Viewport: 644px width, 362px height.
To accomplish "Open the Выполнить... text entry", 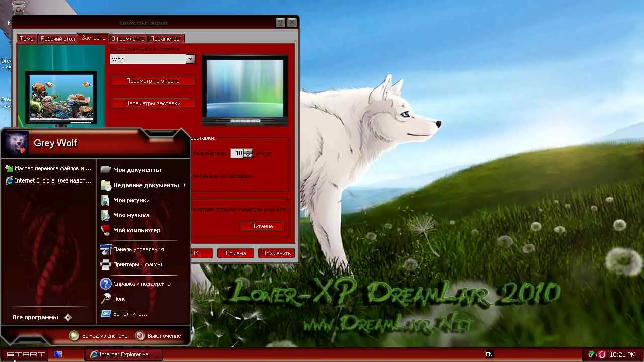I will [130, 314].
